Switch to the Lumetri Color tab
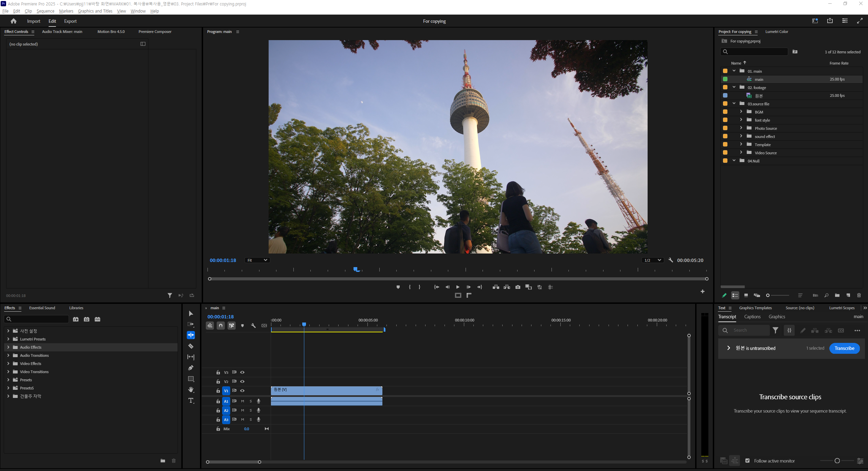The image size is (868, 471). coord(776,32)
